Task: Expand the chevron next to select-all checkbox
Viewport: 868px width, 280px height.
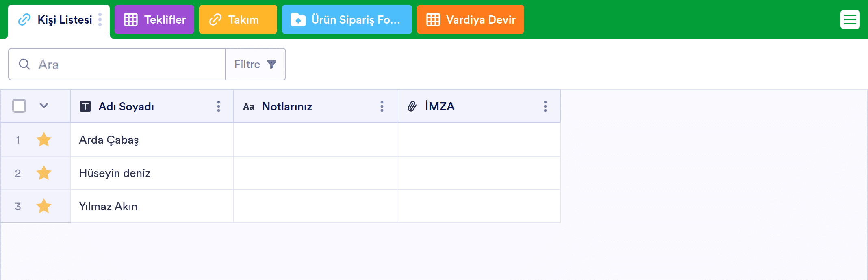Action: pos(44,106)
